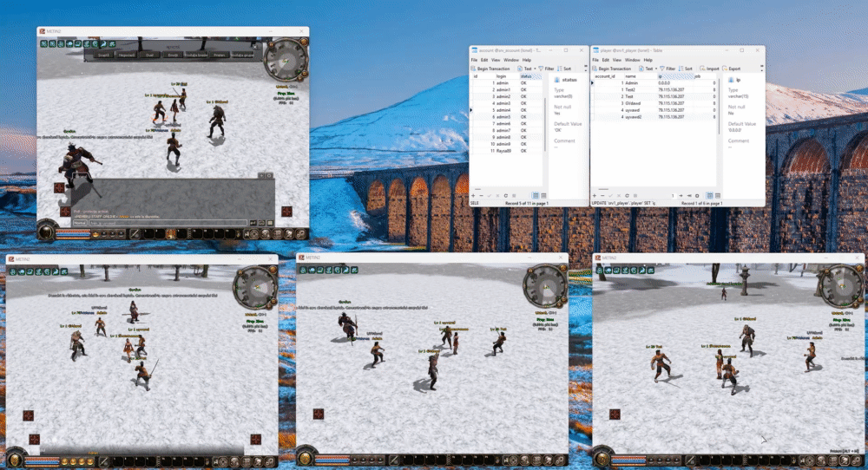Open the Window menu in the player window
The width and height of the screenshot is (868, 470).
(633, 60)
